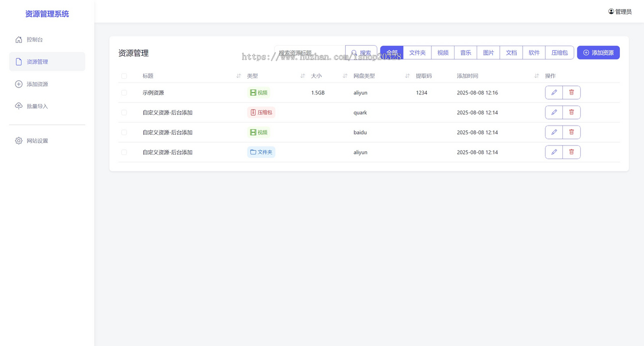Viewport: 644px width, 346px height.
Task: Delete the baidu row with trash icon
Action: 572,132
